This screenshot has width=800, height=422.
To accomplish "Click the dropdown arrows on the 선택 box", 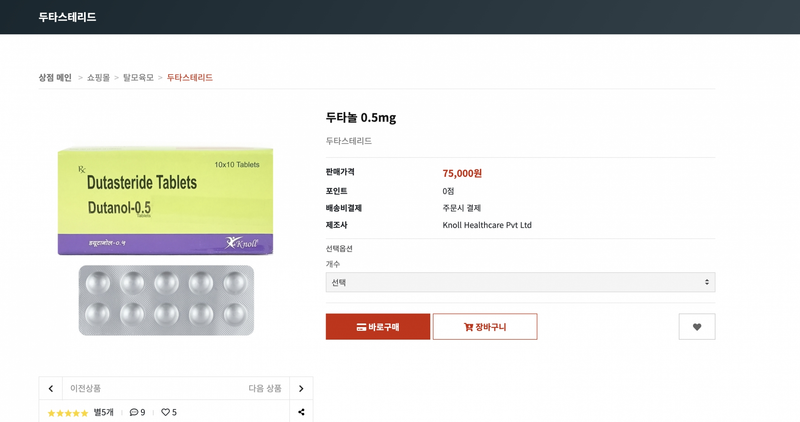I will tap(707, 283).
